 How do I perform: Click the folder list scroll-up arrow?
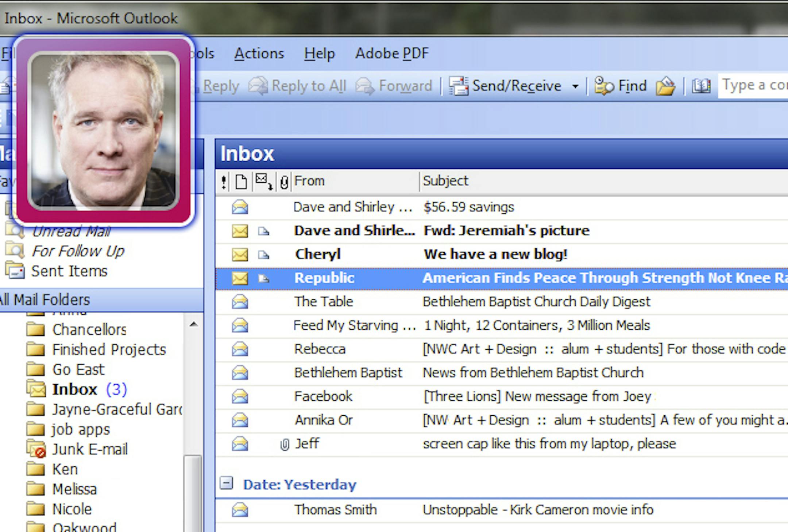[194, 324]
